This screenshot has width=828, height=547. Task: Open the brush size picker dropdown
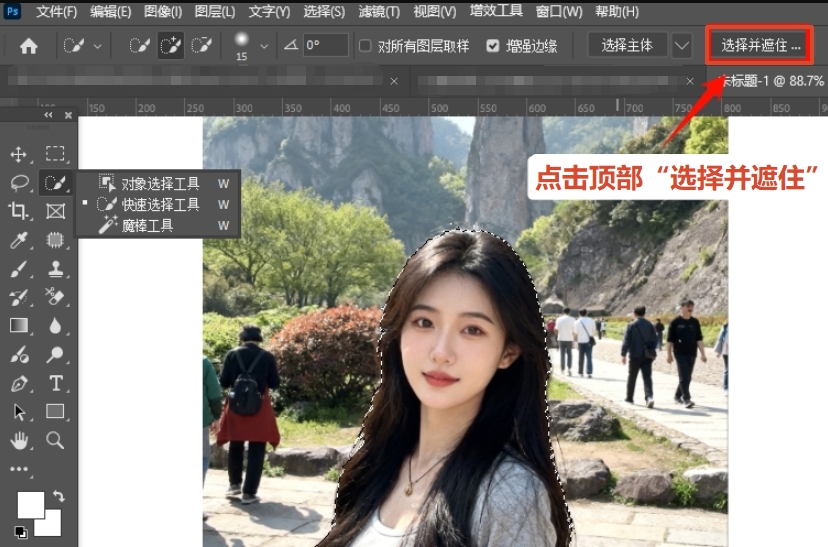click(x=264, y=46)
